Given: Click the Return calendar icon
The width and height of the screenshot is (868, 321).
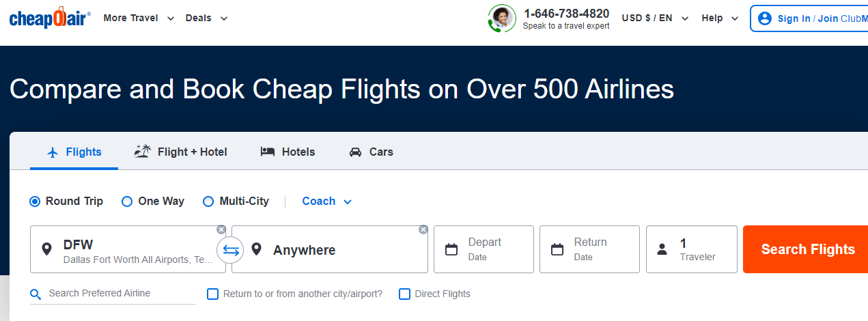Looking at the screenshot, I should pyautogui.click(x=557, y=249).
